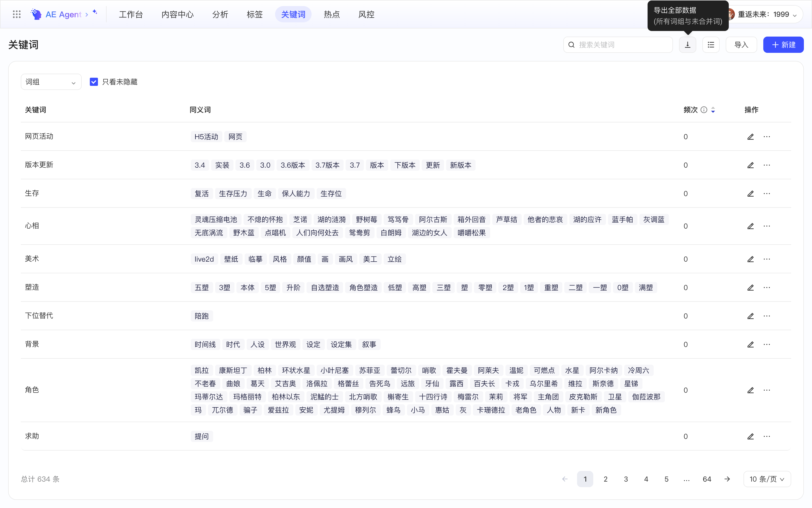Go to page 2

coord(605,479)
